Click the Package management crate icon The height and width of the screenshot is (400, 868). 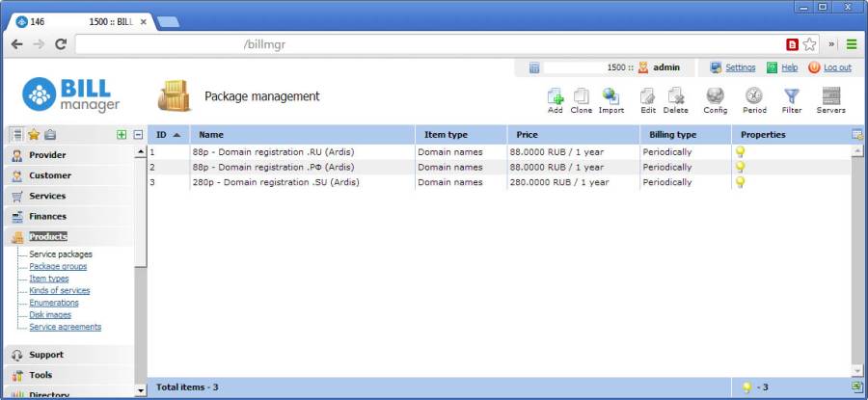pyautogui.click(x=175, y=95)
